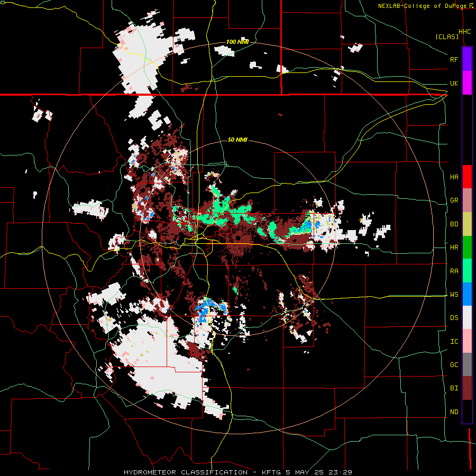476x476 pixels.
Task: Pick the gray GC color swatch
Action: 467,364
